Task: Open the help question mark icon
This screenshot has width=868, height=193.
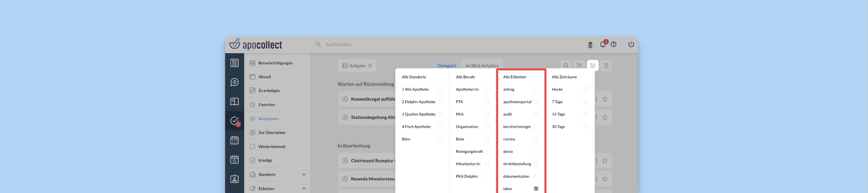Action: 613,44
